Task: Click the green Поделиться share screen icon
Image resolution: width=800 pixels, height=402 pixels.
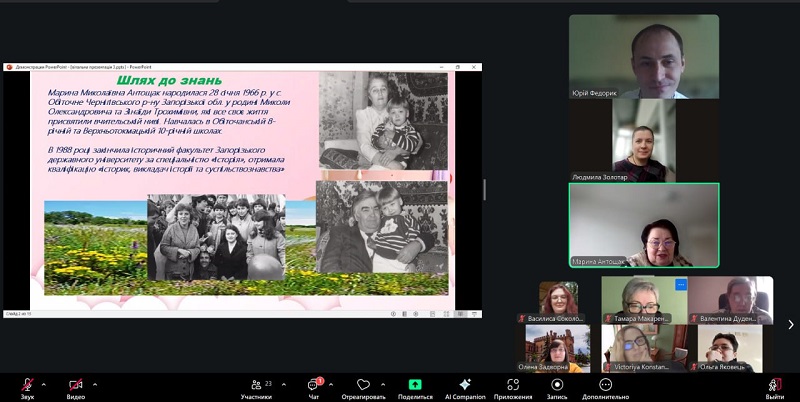Action: (414, 385)
